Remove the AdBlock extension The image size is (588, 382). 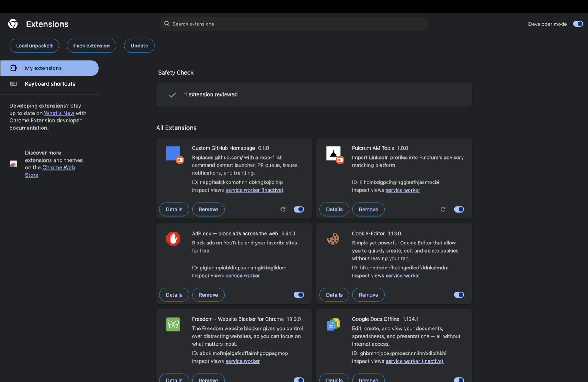click(208, 295)
